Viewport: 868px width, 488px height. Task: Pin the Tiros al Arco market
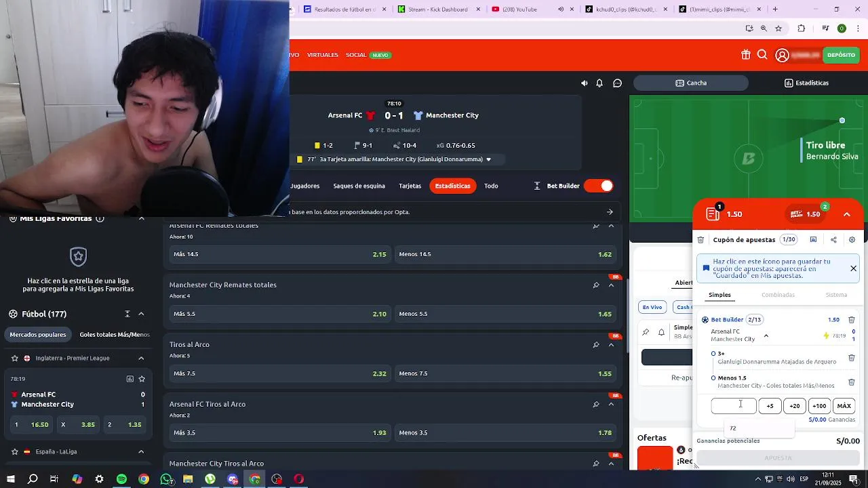pyautogui.click(x=596, y=345)
